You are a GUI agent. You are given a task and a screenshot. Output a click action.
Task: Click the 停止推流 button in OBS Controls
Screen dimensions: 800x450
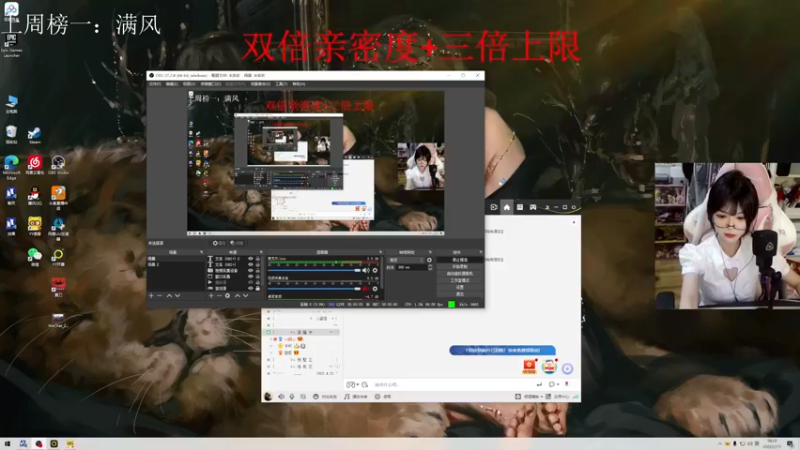[x=460, y=260]
